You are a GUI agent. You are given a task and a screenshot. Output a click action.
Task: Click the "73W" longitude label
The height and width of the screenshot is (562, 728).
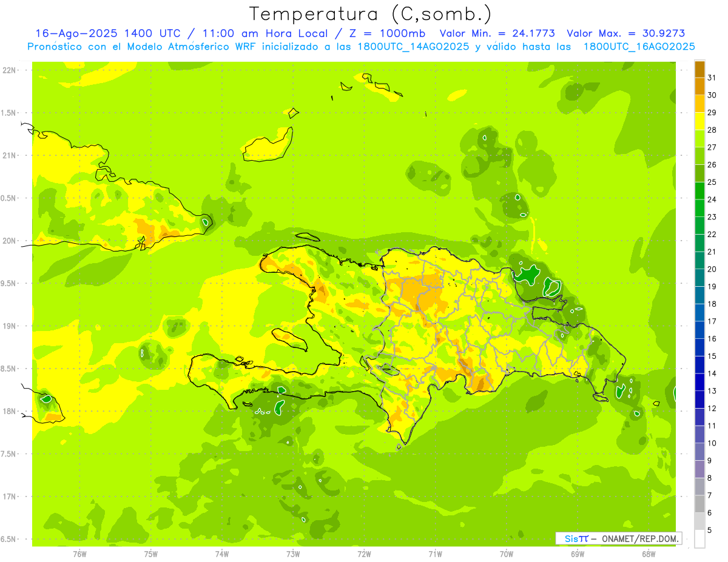point(293,554)
